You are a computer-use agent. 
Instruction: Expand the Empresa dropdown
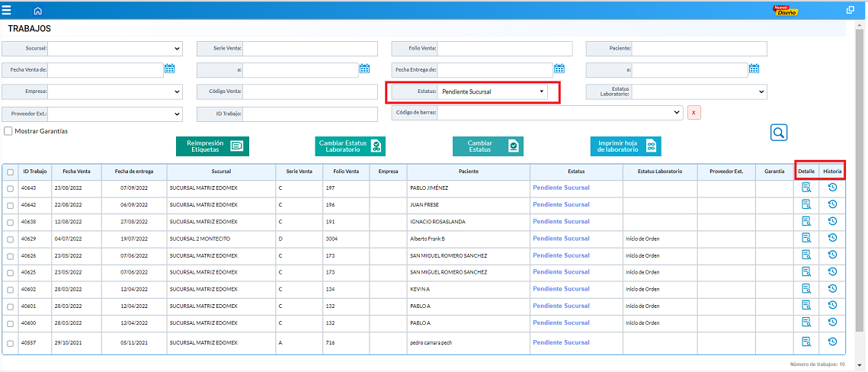click(116, 91)
